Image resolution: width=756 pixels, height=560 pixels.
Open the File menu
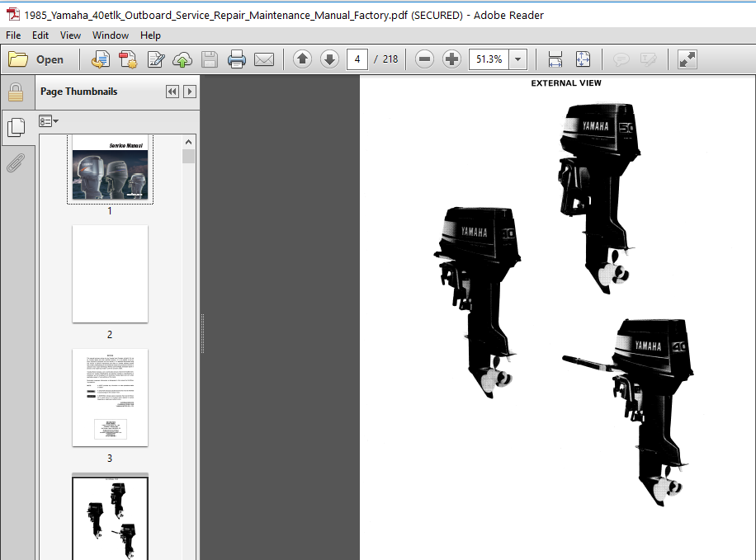pos(13,35)
